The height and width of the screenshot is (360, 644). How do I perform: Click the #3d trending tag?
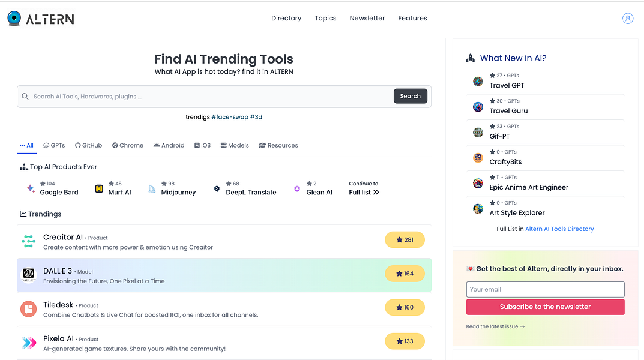tap(256, 117)
